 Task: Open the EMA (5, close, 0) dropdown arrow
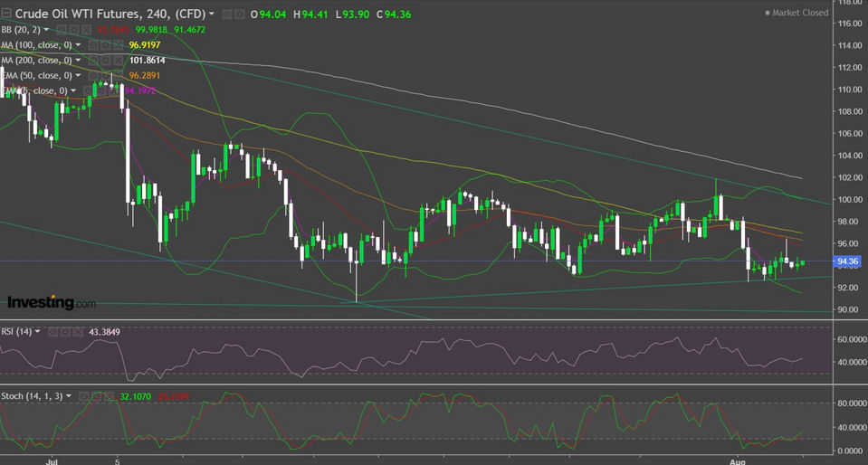coord(73,90)
